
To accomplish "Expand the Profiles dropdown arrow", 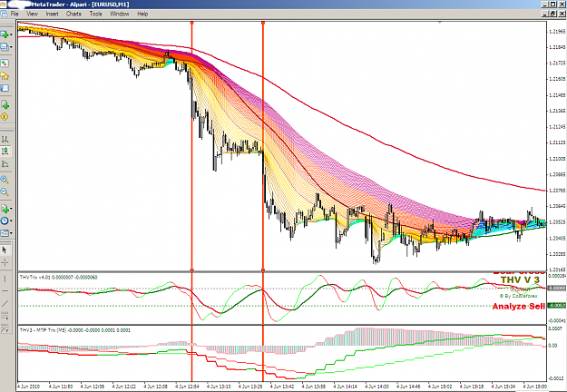I will [x=11, y=47].
